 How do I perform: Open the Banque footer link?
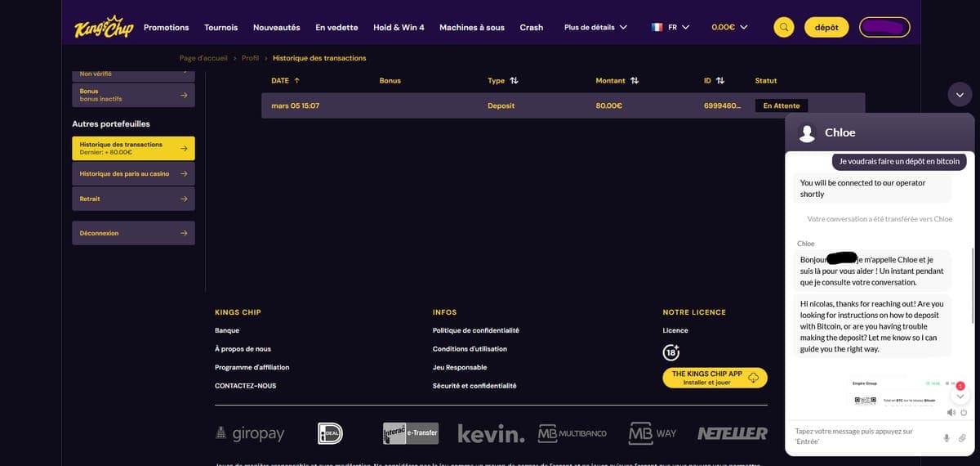(x=227, y=330)
